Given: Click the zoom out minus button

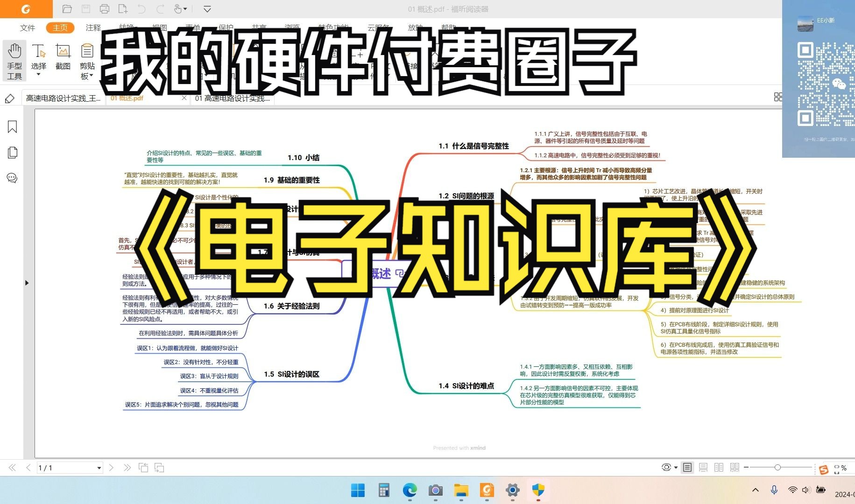Looking at the screenshot, I should 746,467.
